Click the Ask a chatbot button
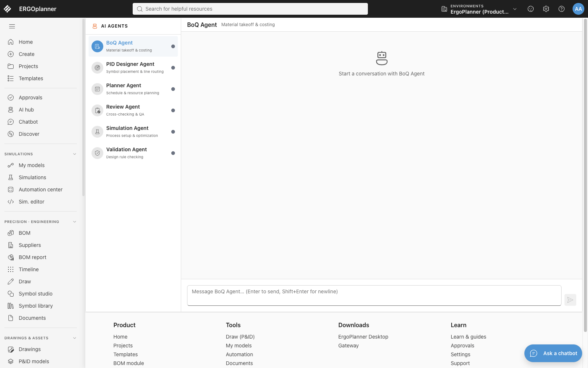The image size is (588, 368). pyautogui.click(x=553, y=353)
